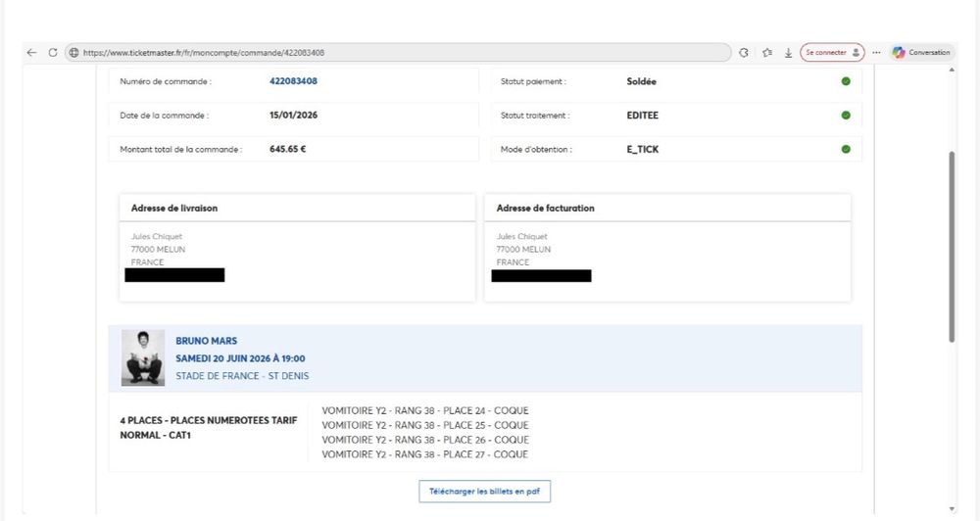Click the green Mode d'obtention indicator dot
This screenshot has width=980, height=521.
[x=846, y=150]
